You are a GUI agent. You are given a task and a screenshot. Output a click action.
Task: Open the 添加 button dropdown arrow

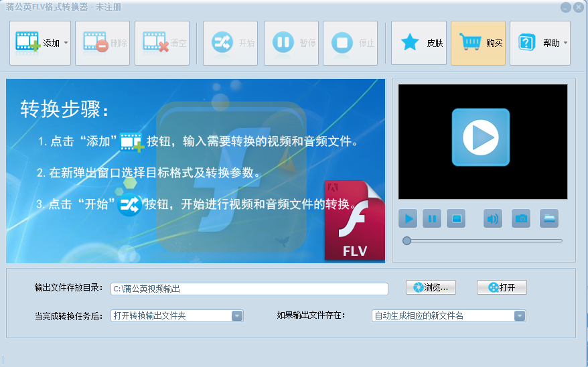tap(66, 43)
